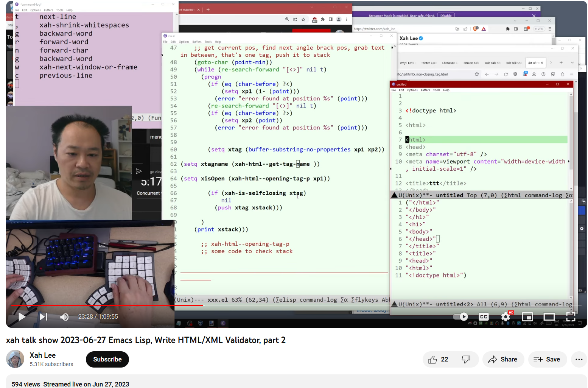This screenshot has width=588, height=388.
Task: Expand Brave tab search chevron
Action: click(x=515, y=21)
